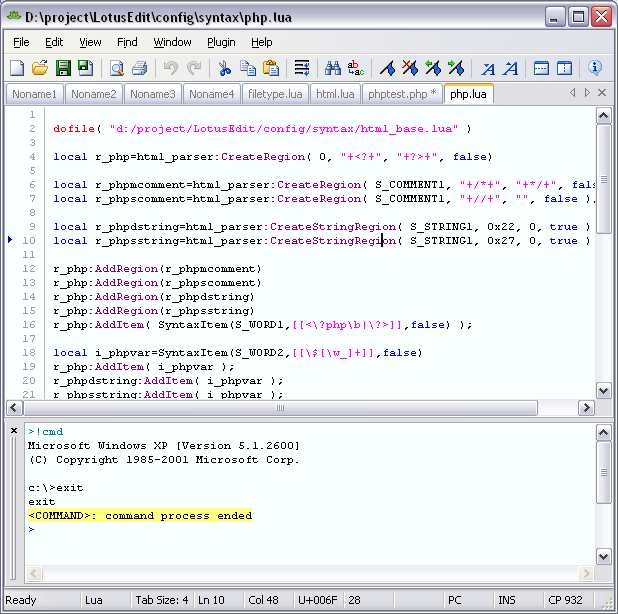Screen dimensions: 618x614
Task: Click line number 16 in the gutter
Action: click(x=29, y=325)
